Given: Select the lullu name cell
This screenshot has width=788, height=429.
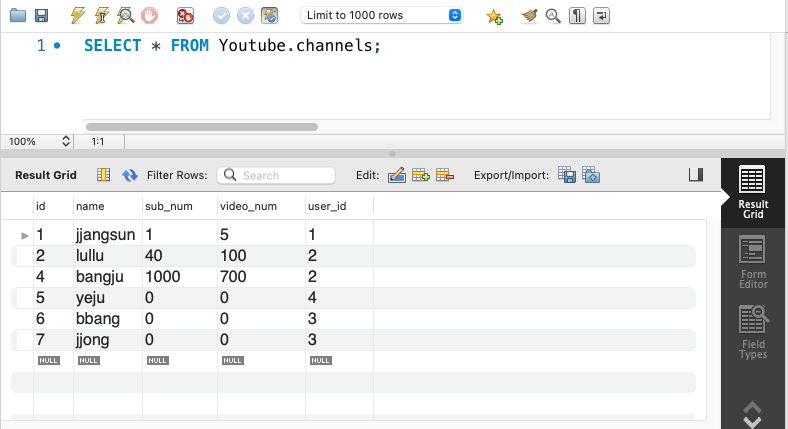Looking at the screenshot, I should point(108,256).
